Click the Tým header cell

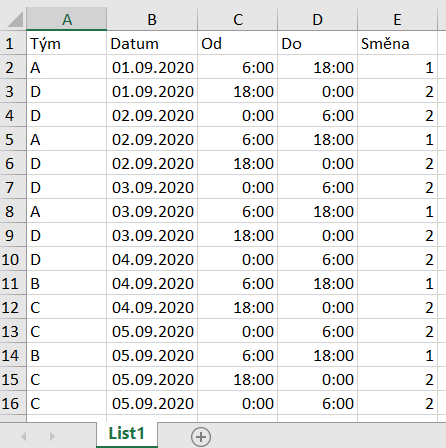[67, 43]
